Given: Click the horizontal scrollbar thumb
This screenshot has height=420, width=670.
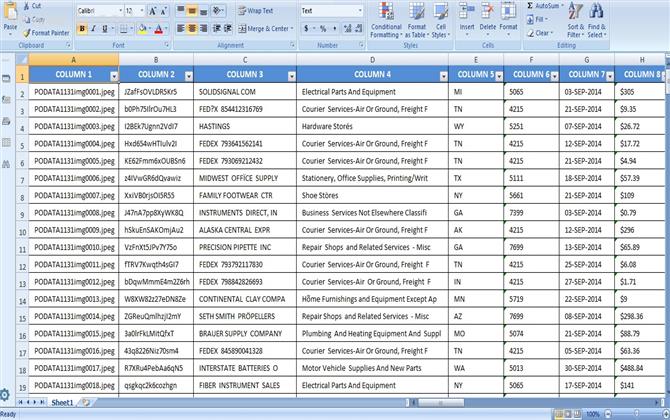Looking at the screenshot, I should click(441, 402).
